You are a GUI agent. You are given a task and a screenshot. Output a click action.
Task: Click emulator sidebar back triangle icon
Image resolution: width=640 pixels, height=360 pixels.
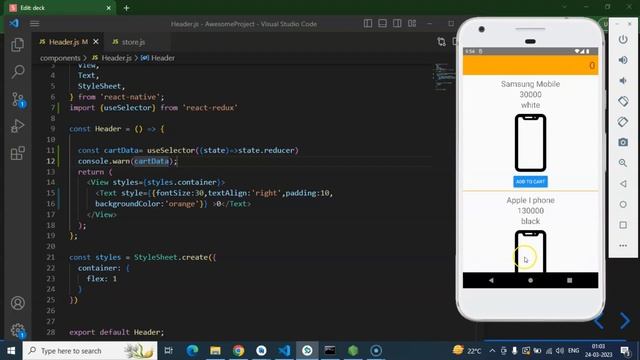pos(623,184)
